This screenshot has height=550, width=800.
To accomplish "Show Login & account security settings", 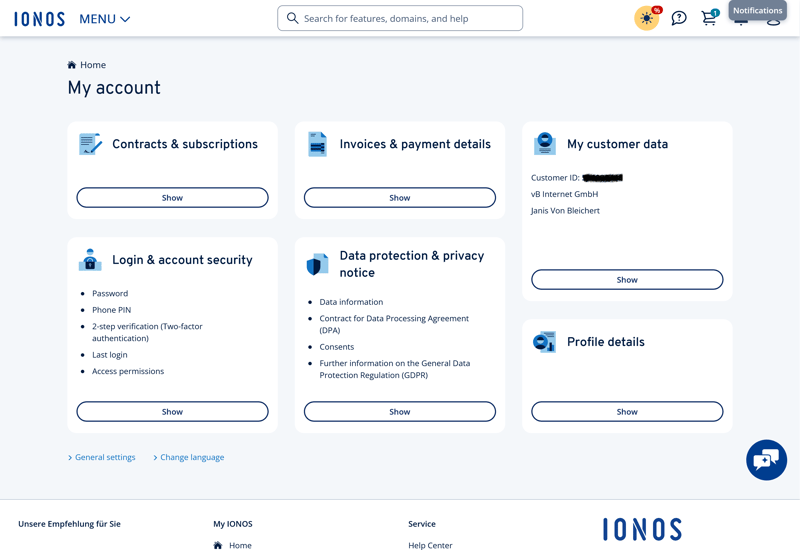I will [x=172, y=412].
